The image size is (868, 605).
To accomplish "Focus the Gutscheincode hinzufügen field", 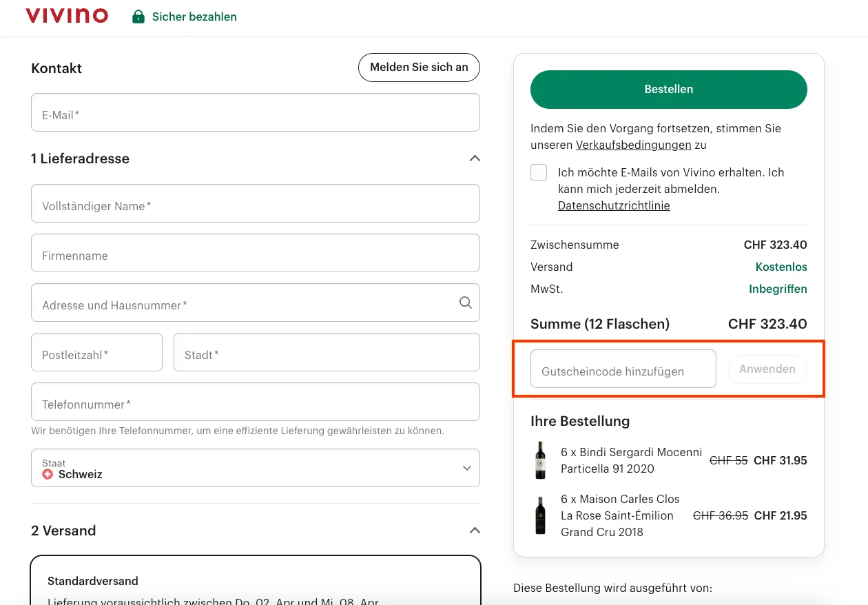I will pos(623,369).
